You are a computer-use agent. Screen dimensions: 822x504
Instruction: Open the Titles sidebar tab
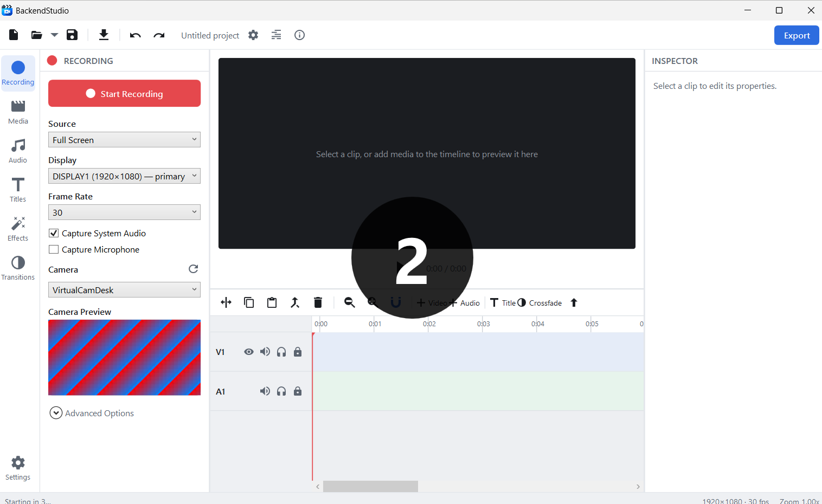click(x=18, y=190)
